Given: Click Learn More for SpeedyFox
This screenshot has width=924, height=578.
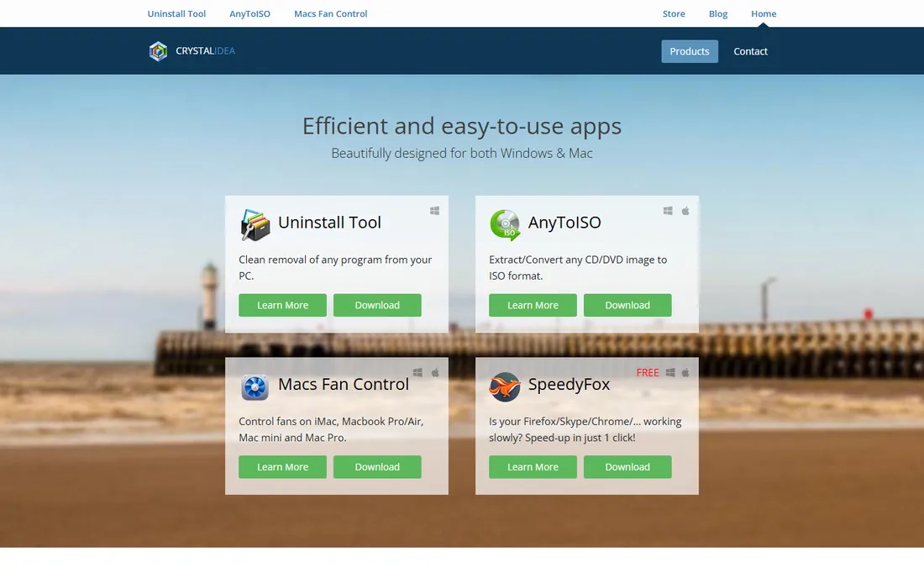Looking at the screenshot, I should [x=533, y=466].
